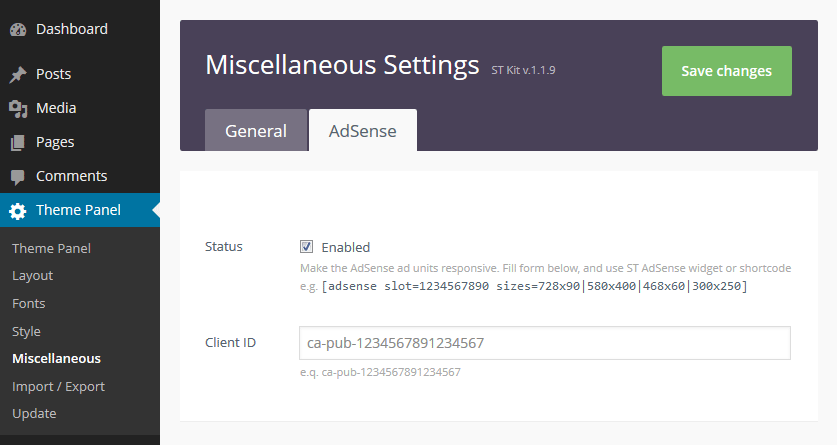
Task: Open the Fonts settings page
Action: [28, 303]
